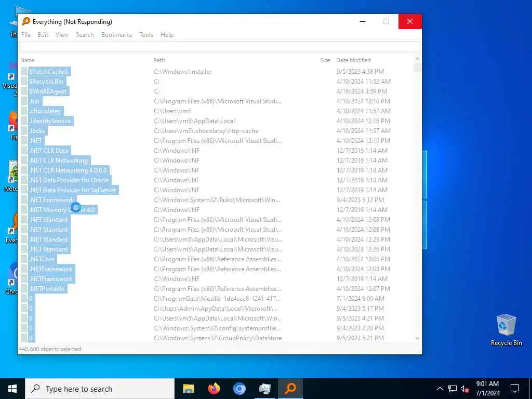The width and height of the screenshot is (532, 399).
Task: Click the muted volume tray icon
Action: 465,389
